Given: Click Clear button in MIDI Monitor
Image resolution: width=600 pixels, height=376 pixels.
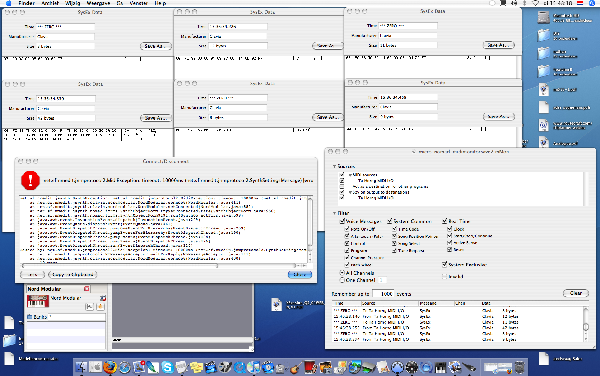Looking at the screenshot, I should coord(576,293).
